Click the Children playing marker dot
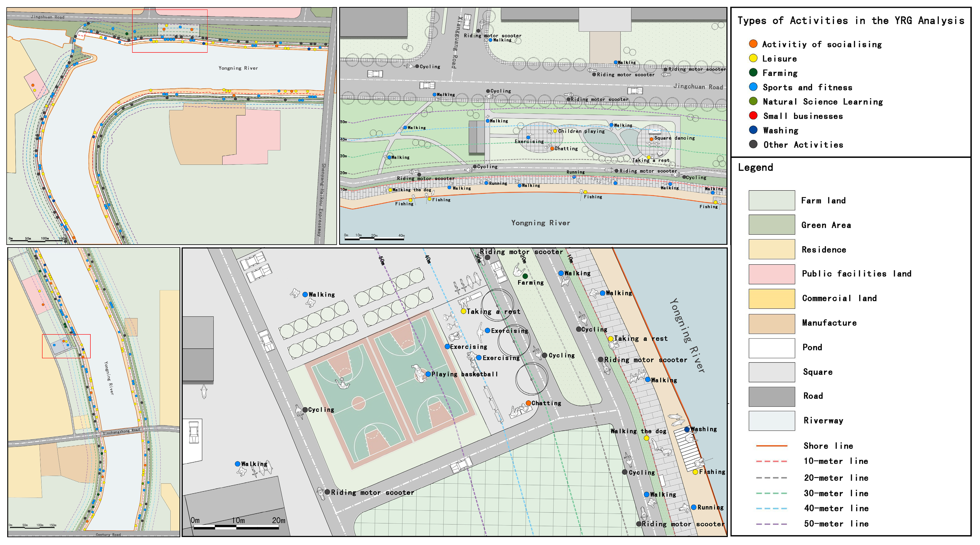This screenshot has height=545, width=980. [555, 131]
